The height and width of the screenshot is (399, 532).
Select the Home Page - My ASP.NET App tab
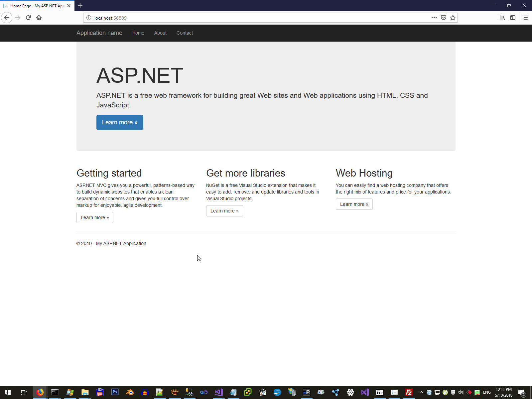coord(37,6)
